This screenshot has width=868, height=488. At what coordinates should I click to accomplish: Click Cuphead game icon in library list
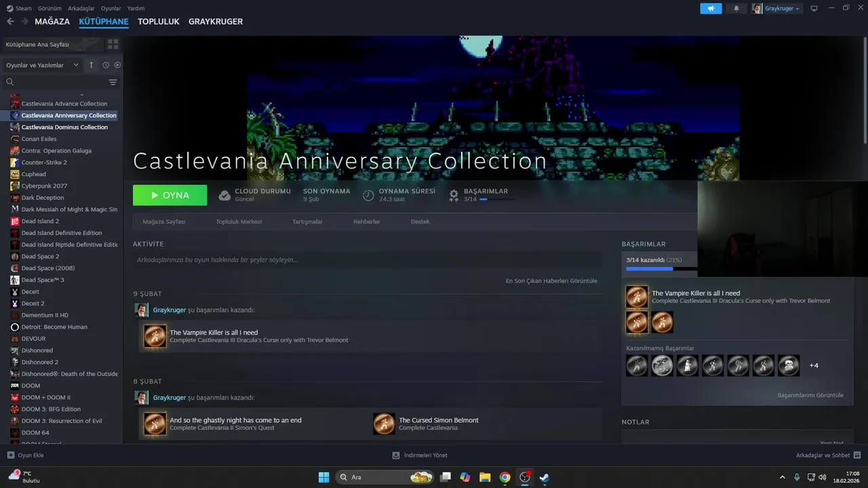tap(15, 174)
